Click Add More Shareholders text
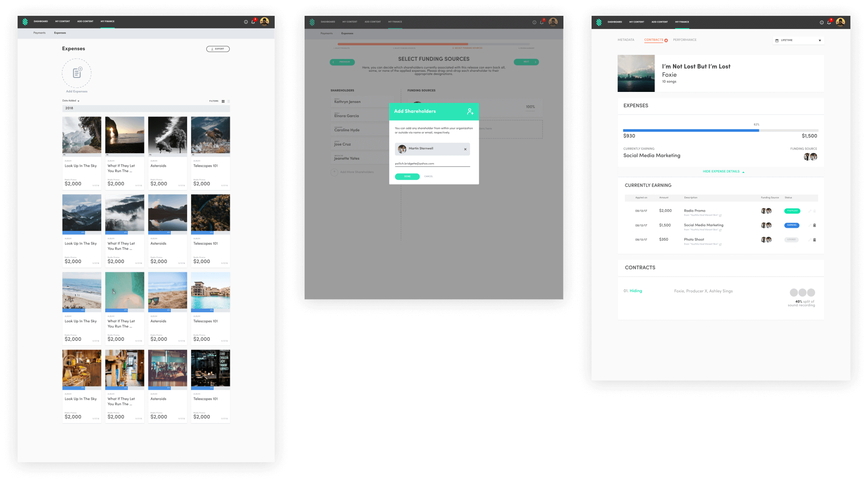Screen dimensions: 868x482 pyautogui.click(x=357, y=172)
